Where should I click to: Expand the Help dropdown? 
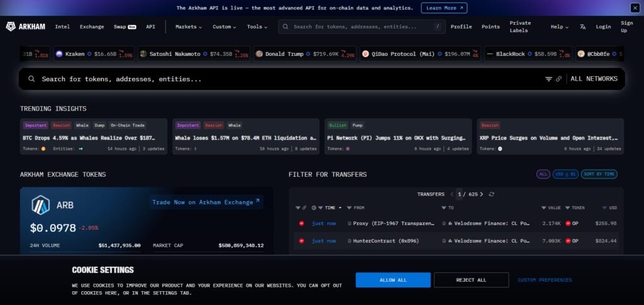pyautogui.click(x=559, y=26)
